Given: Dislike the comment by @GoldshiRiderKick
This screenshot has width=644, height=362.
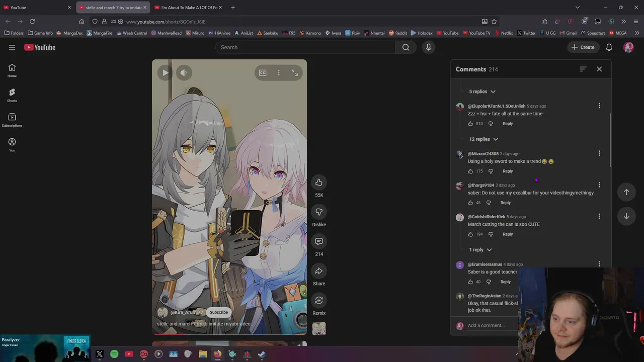Looking at the screenshot, I should (x=491, y=234).
